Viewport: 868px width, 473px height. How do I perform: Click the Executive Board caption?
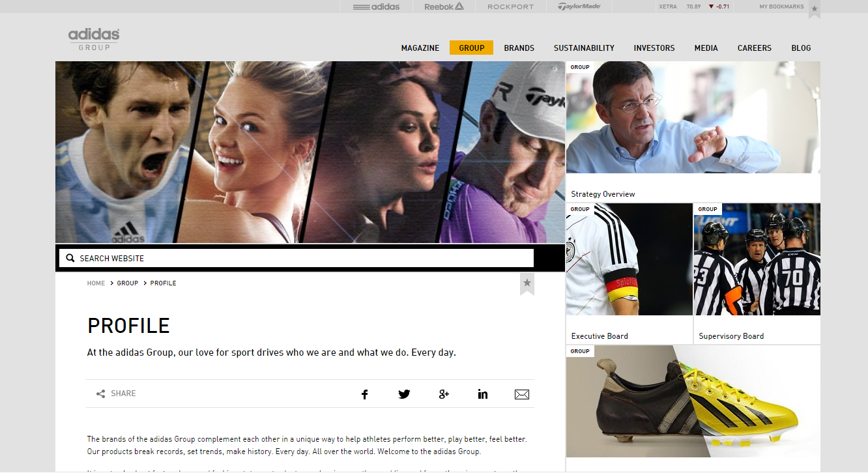point(600,336)
